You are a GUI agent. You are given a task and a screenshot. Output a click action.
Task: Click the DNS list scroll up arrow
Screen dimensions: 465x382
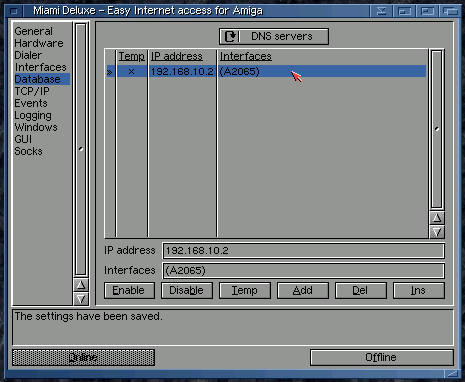point(437,218)
